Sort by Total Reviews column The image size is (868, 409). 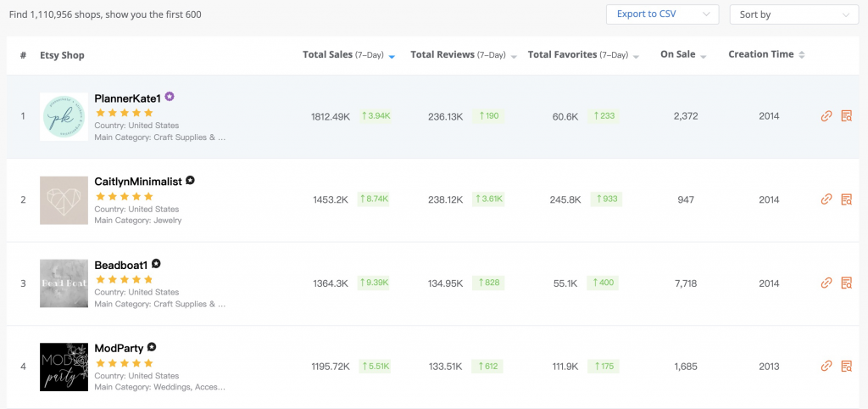click(463, 55)
